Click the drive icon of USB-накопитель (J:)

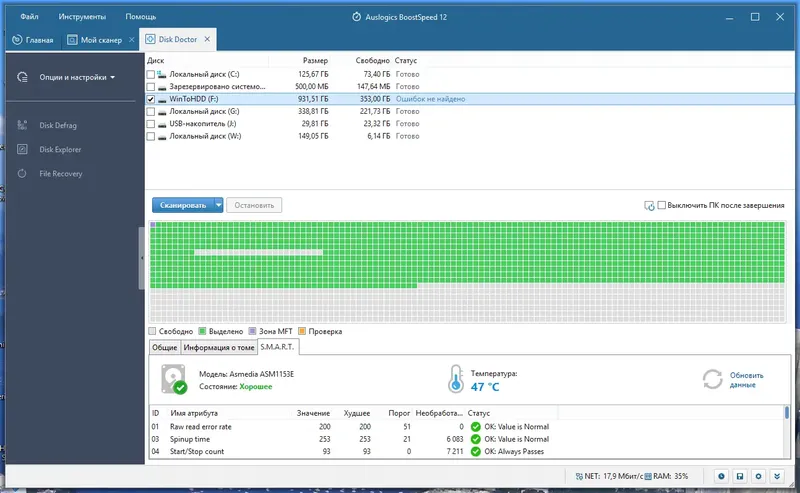click(162, 124)
